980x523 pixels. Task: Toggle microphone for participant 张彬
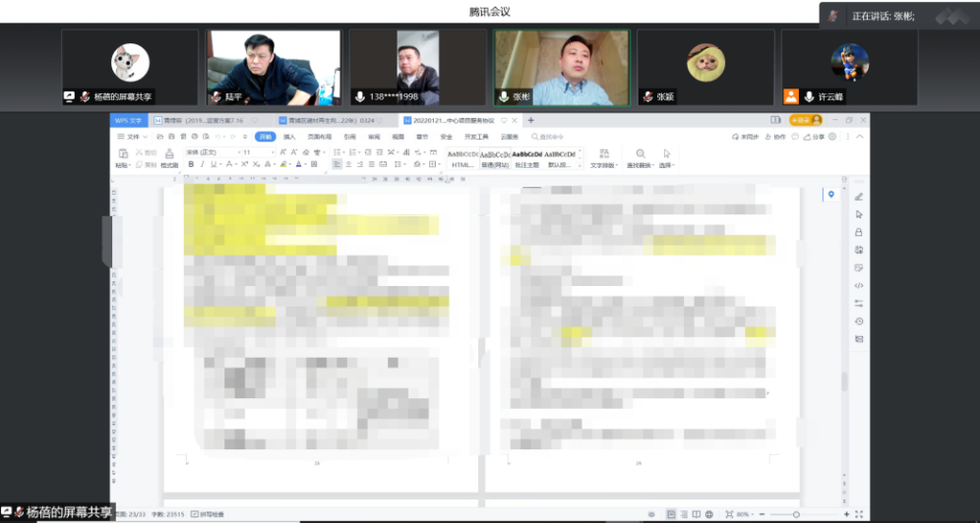(x=503, y=97)
